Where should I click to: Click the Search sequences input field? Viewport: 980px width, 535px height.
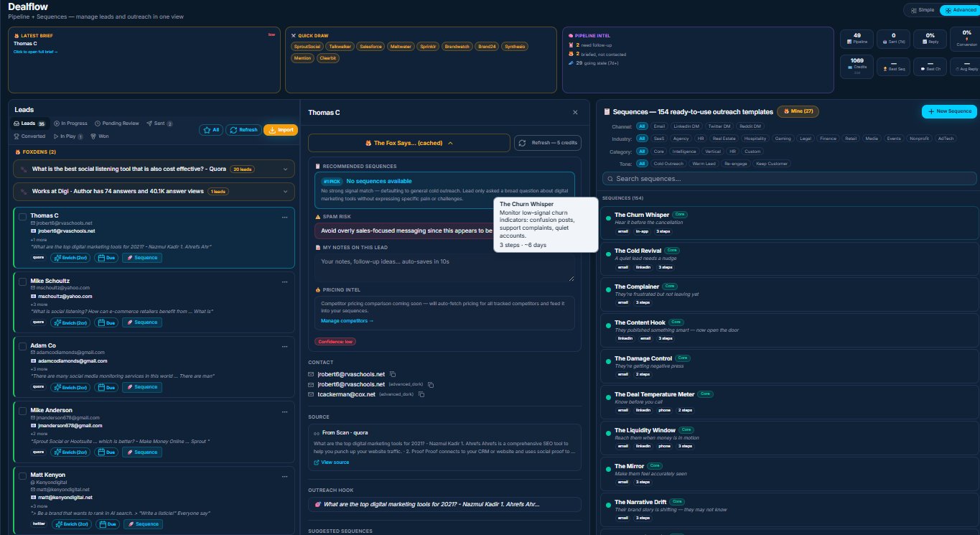(790, 177)
